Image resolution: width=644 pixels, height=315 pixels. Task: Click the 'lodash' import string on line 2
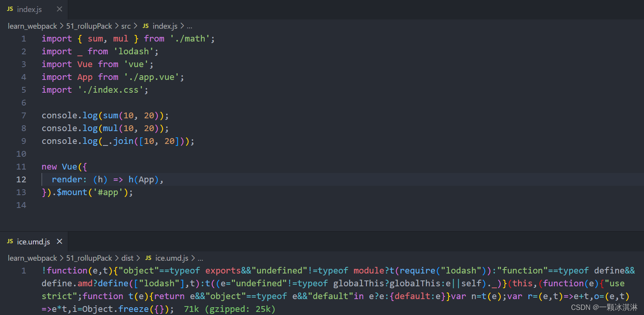coord(133,51)
